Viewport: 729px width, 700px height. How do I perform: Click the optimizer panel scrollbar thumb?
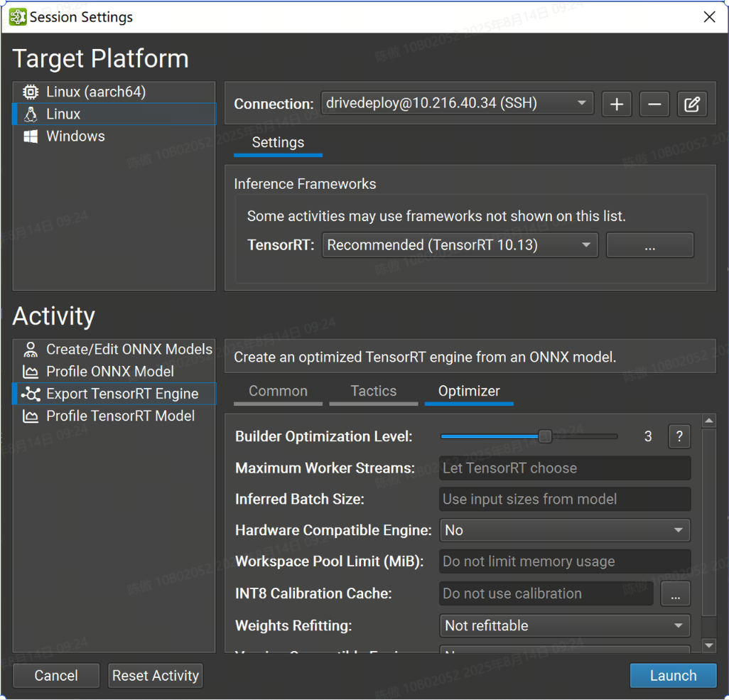click(709, 522)
